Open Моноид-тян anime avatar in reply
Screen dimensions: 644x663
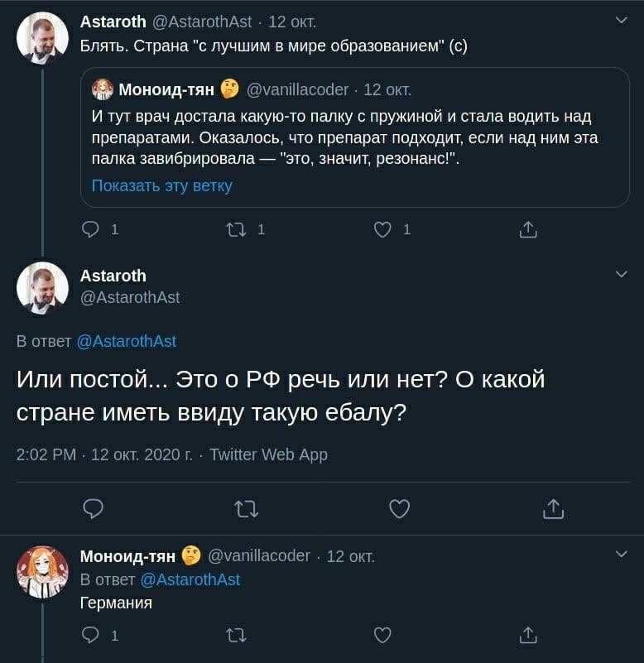click(x=42, y=571)
